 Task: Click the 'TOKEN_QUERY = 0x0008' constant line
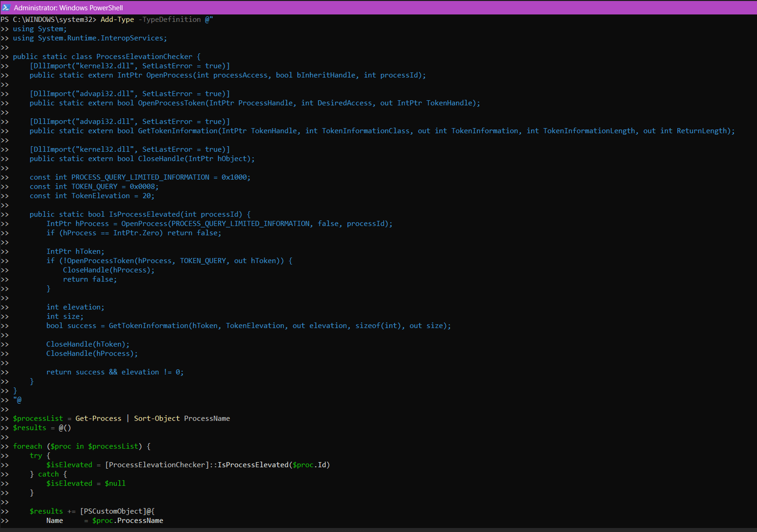tap(94, 187)
